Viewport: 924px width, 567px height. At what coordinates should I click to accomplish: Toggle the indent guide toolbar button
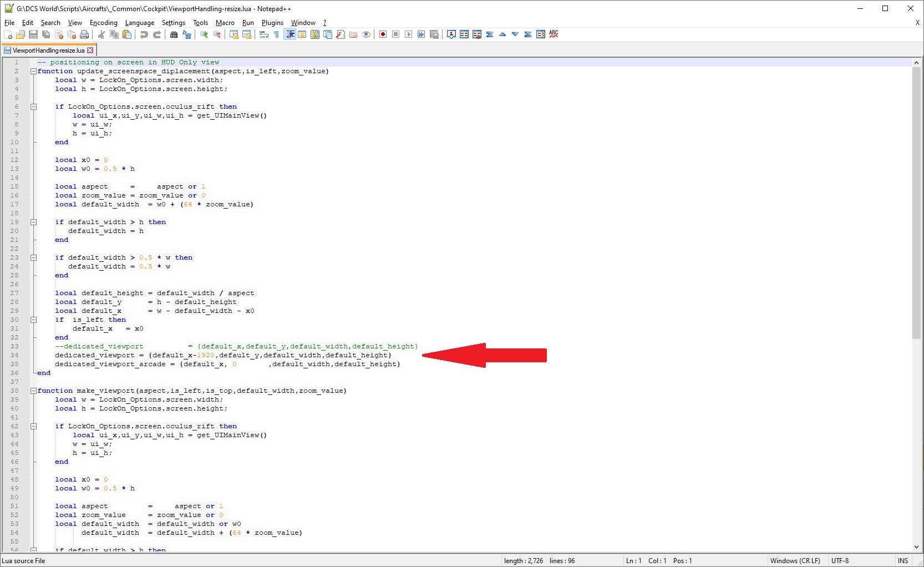pyautogui.click(x=290, y=34)
